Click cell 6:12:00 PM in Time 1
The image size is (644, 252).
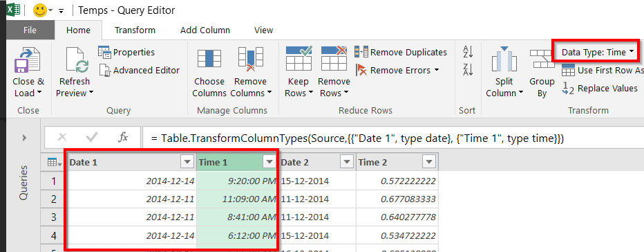point(237,235)
